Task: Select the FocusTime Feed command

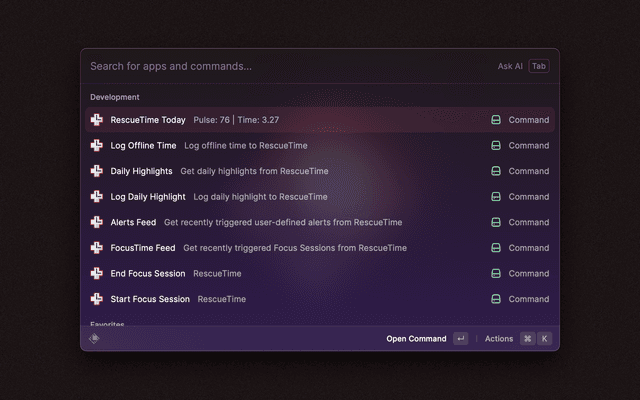Action: pyautogui.click(x=143, y=248)
